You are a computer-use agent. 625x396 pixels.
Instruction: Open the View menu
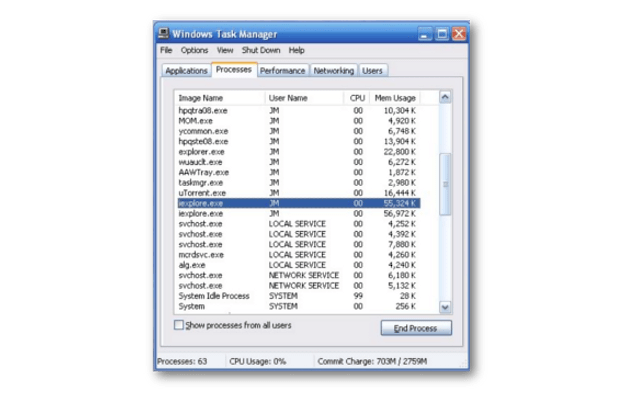click(225, 50)
